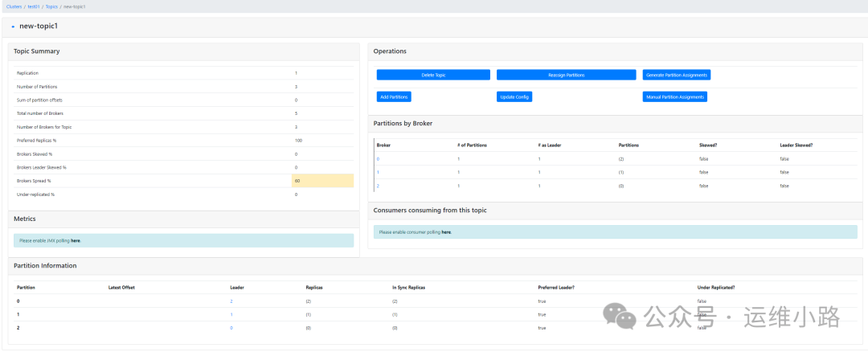This screenshot has height=352, width=868.
Task: Open leader 1 link for partition 1
Action: pyautogui.click(x=231, y=314)
